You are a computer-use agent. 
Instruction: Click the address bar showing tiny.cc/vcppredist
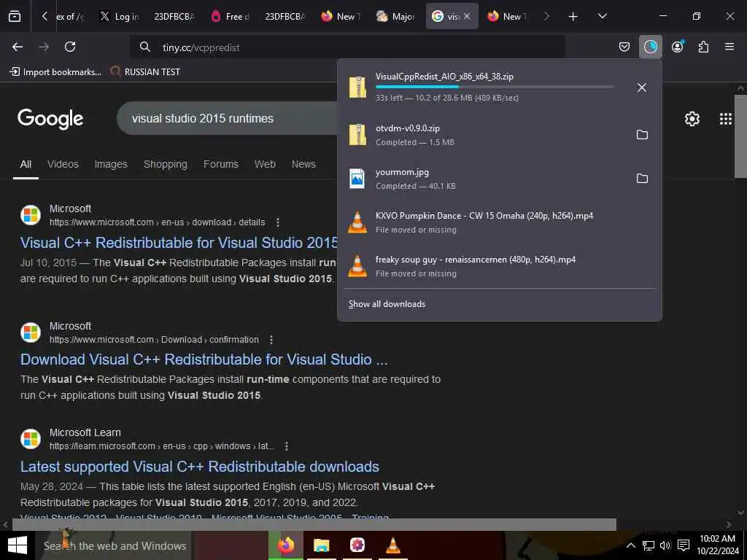[x=347, y=47]
